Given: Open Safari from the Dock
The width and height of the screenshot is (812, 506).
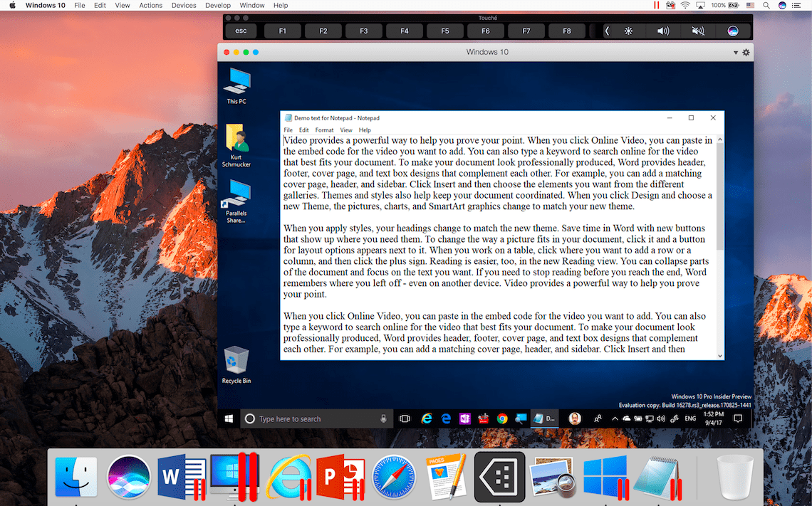Looking at the screenshot, I should [394, 477].
